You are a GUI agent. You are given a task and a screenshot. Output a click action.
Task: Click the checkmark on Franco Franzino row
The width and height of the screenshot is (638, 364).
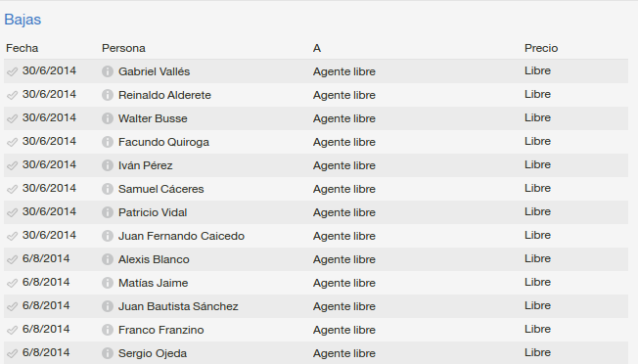(12, 331)
